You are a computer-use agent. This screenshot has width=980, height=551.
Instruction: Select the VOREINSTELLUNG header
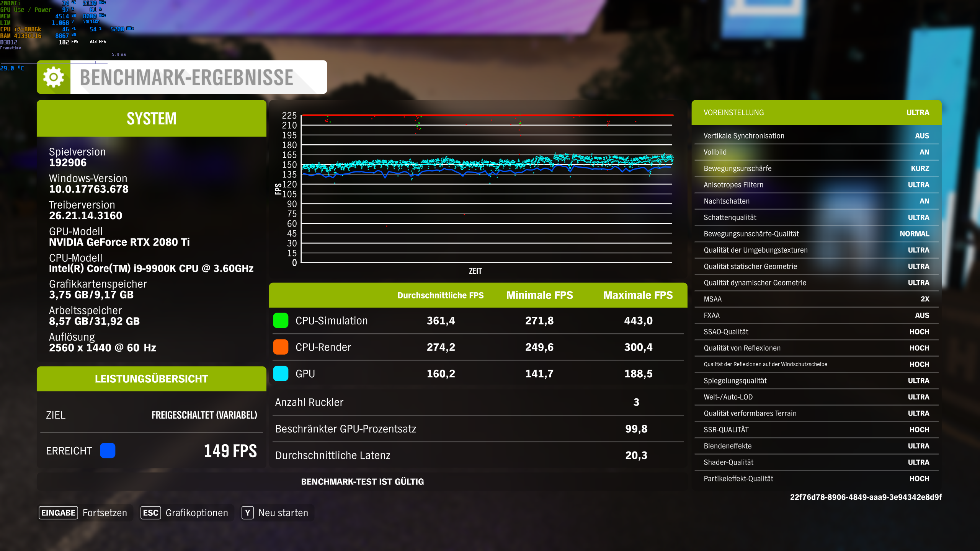[x=816, y=112]
